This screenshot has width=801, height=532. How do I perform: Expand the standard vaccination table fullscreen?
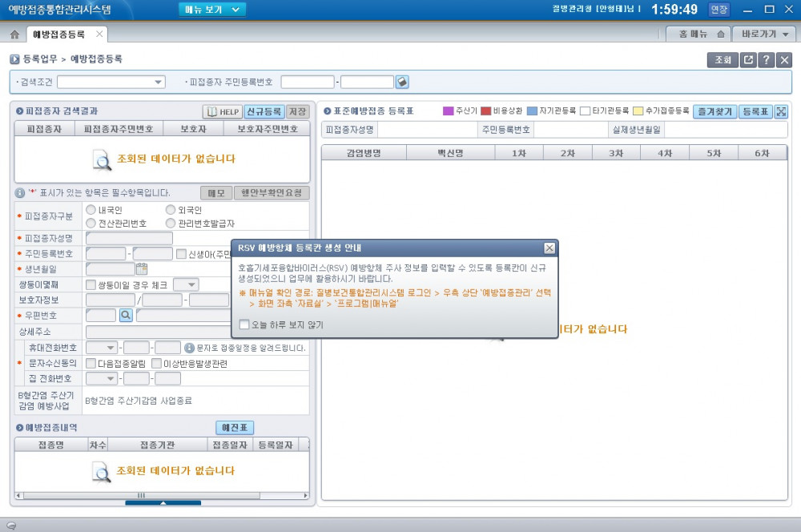782,111
